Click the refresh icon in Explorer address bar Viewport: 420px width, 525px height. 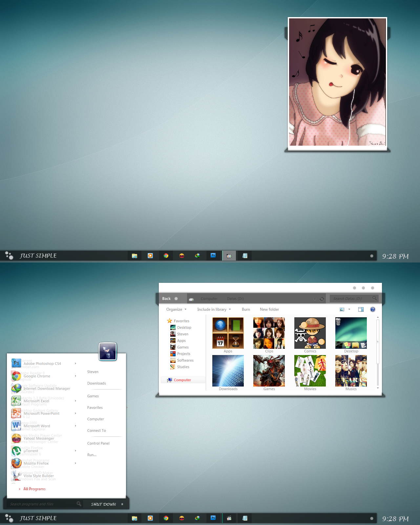[322, 299]
